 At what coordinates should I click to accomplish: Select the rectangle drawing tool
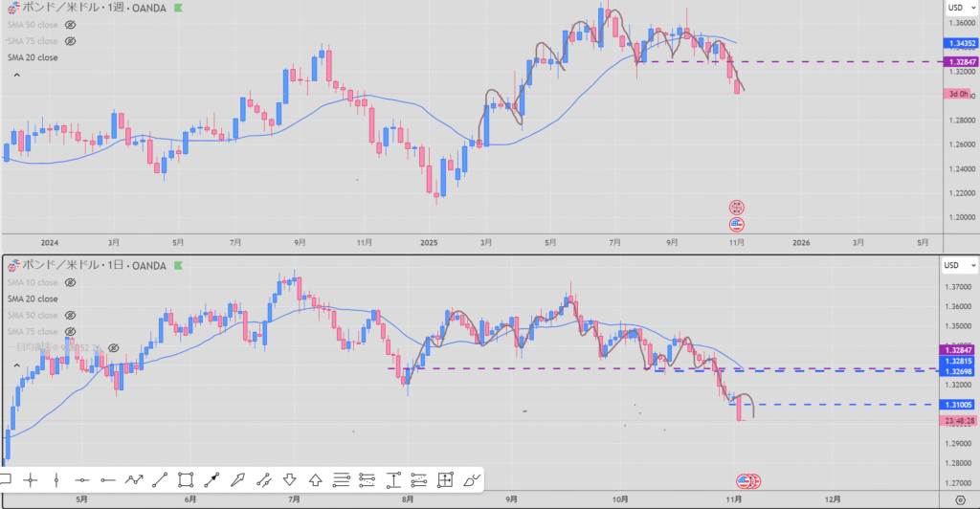[x=186, y=479]
